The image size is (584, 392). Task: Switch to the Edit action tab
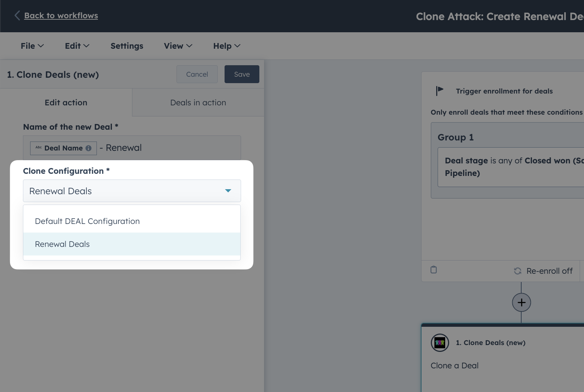[66, 102]
